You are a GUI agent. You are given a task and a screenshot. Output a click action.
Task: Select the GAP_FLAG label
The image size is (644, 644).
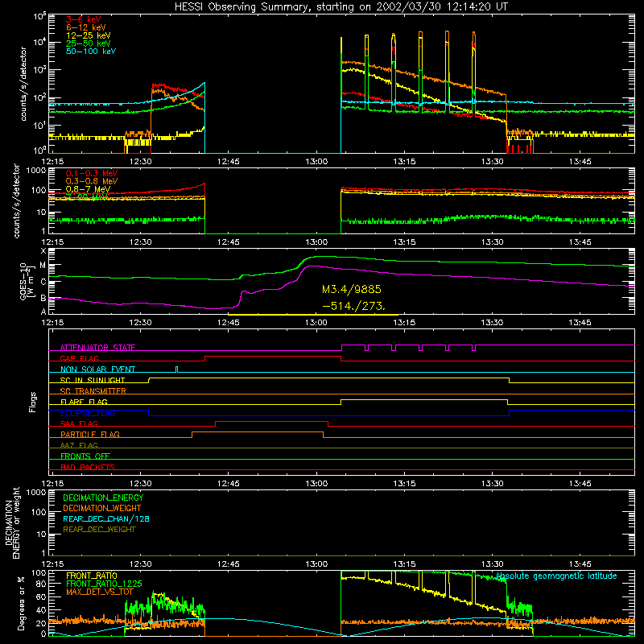79,358
